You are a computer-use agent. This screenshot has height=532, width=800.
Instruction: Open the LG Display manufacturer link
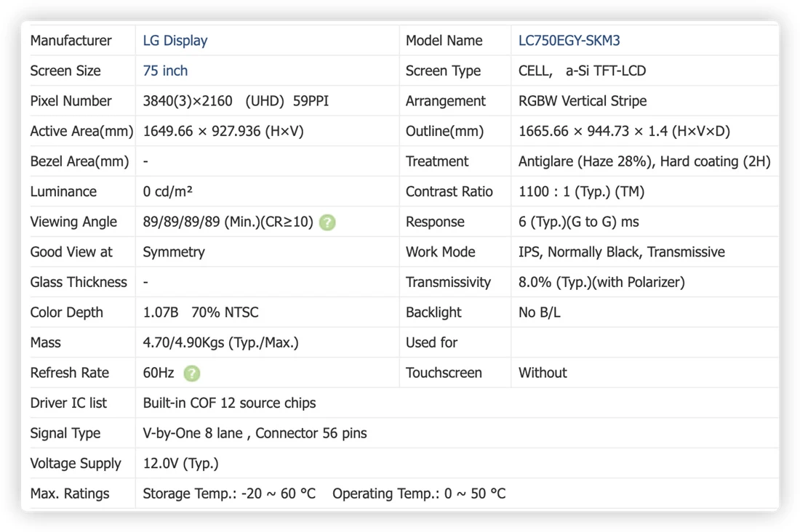pos(175,40)
